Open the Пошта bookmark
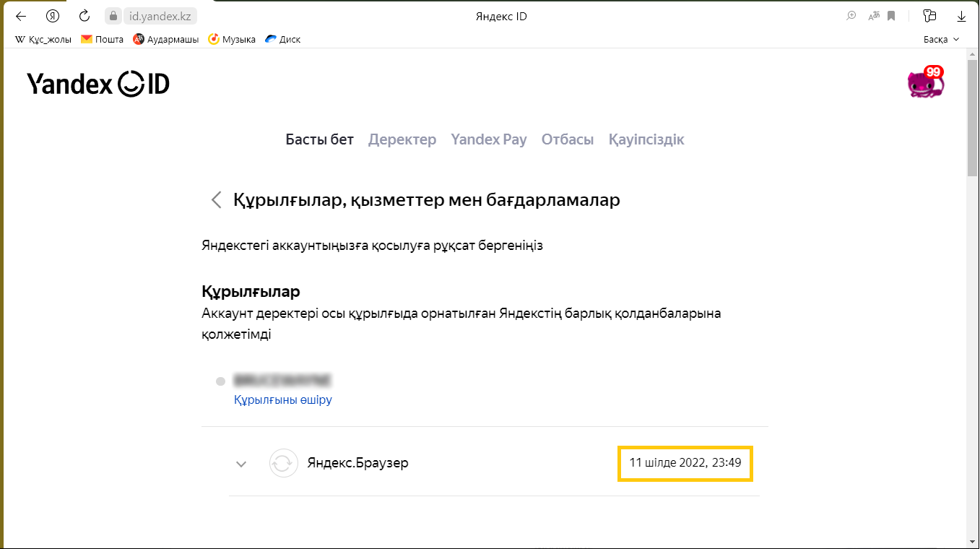This screenshot has width=980, height=549. [x=102, y=40]
